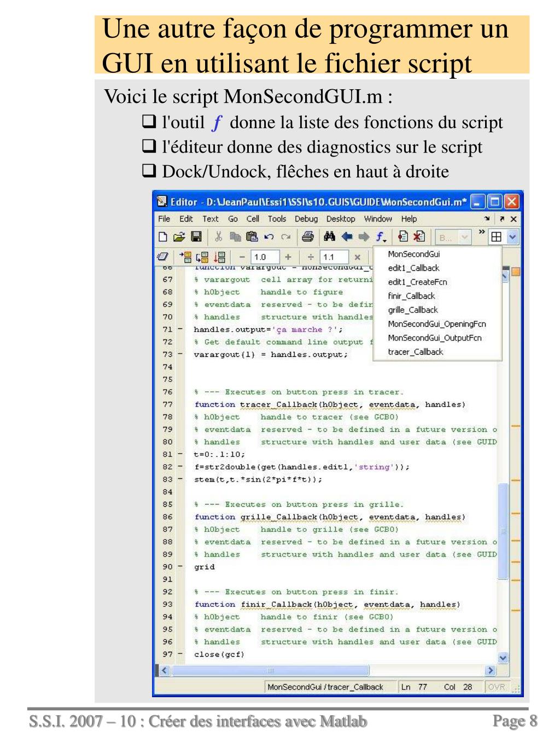Create a new file with the New icon
This screenshot has height=747, width=560.
point(162,237)
